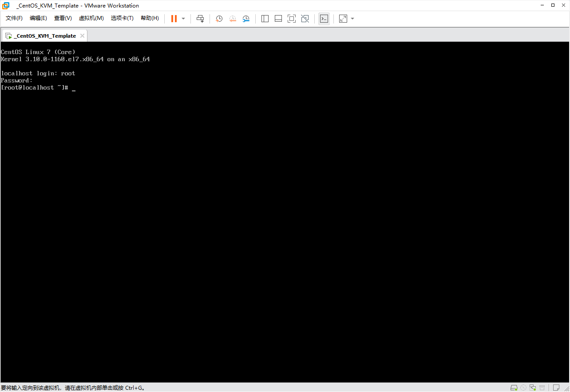
Task: Click the Unity mode toolbar icon
Action: [305, 19]
